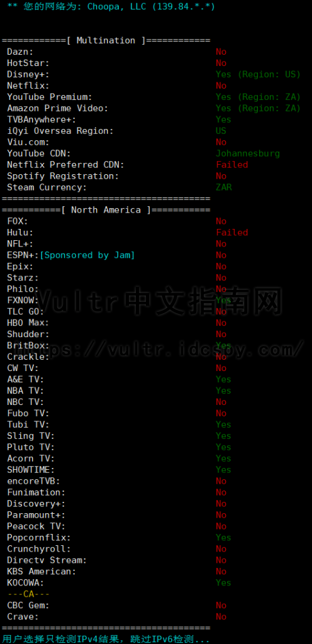Click the Choopa, LLC network line
312x644 pixels.
(x=111, y=6)
